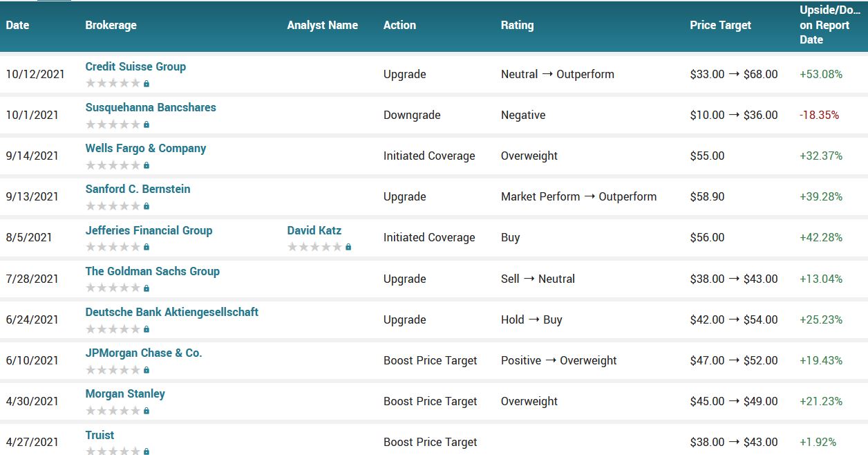The width and height of the screenshot is (868, 455).
Task: Click the $58.90 price target
Action: coord(707,196)
